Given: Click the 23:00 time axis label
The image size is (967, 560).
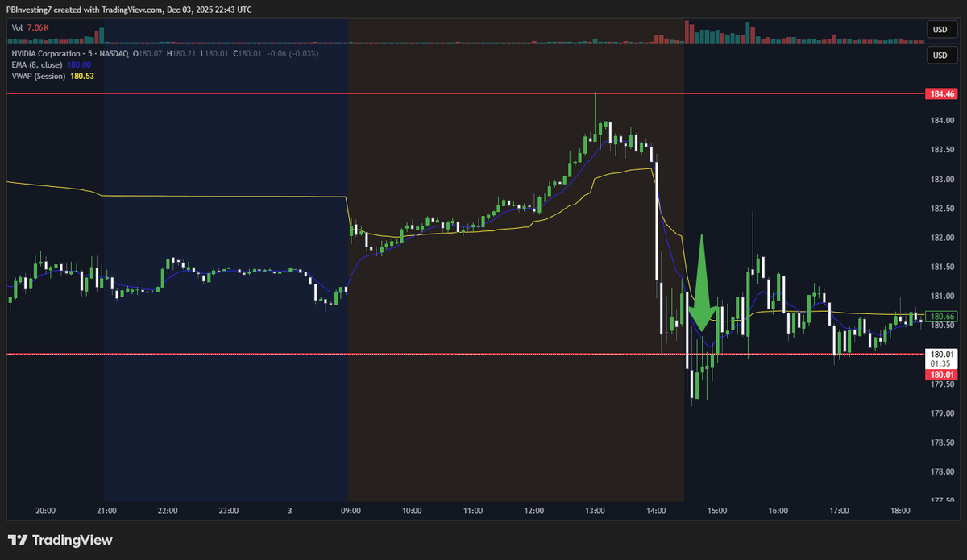Looking at the screenshot, I should pyautogui.click(x=228, y=511).
